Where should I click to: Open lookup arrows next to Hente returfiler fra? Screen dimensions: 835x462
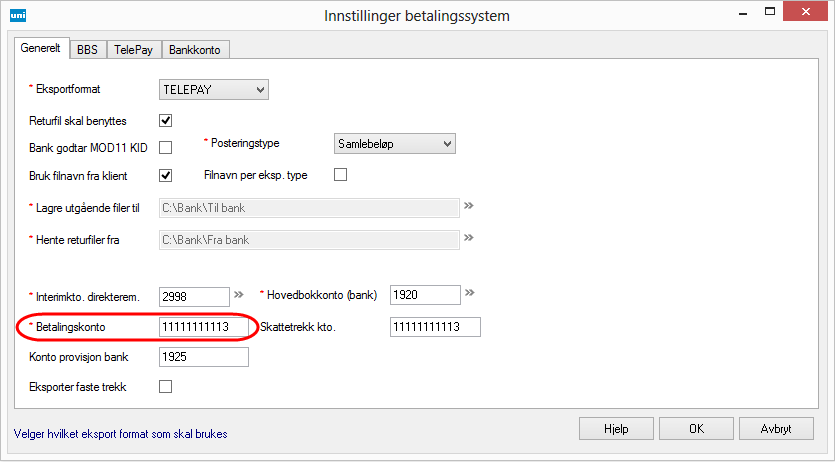click(x=467, y=239)
